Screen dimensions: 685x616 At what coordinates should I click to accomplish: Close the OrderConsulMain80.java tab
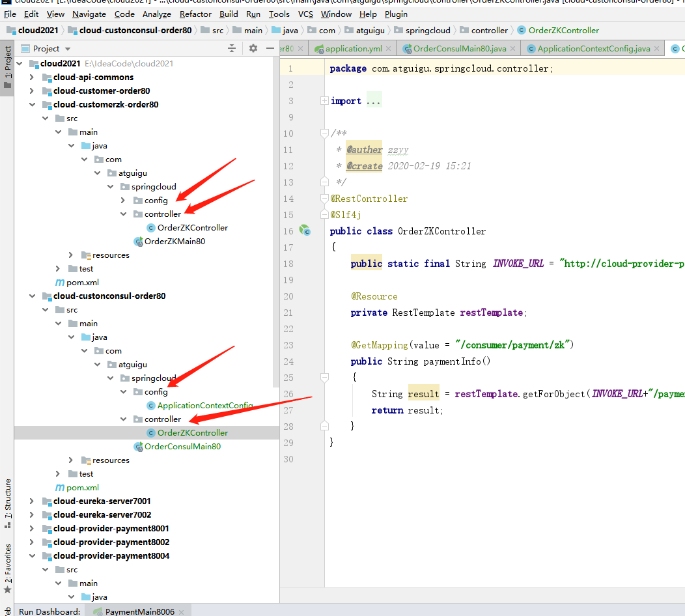point(512,48)
